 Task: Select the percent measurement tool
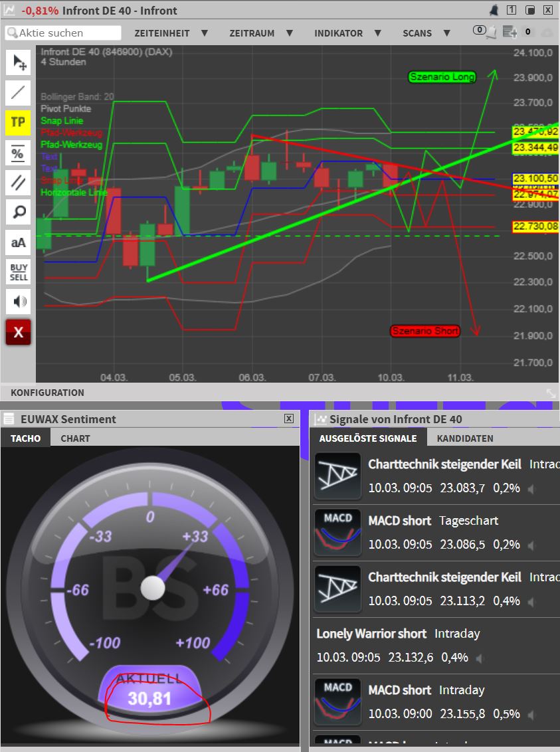[x=18, y=153]
